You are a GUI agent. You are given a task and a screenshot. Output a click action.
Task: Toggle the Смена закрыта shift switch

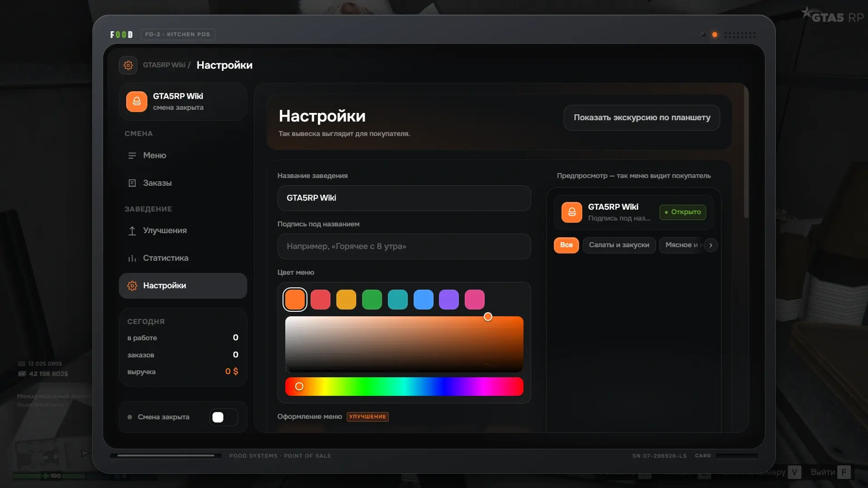224,417
